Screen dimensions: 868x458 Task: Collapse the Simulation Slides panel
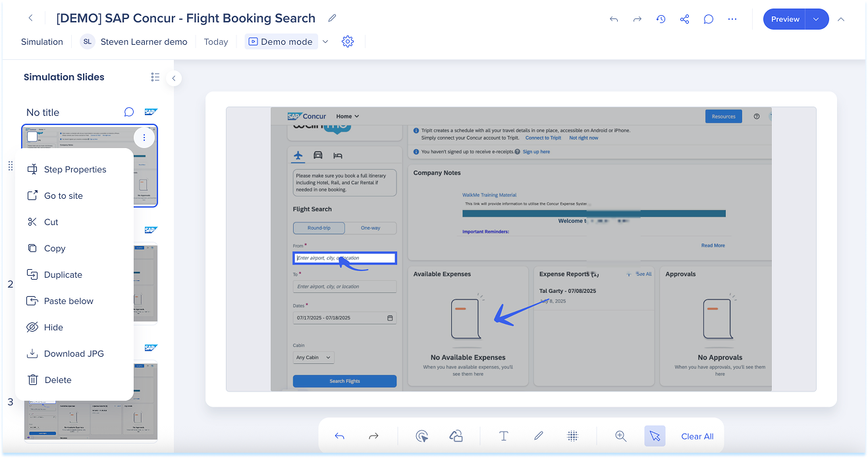(174, 78)
